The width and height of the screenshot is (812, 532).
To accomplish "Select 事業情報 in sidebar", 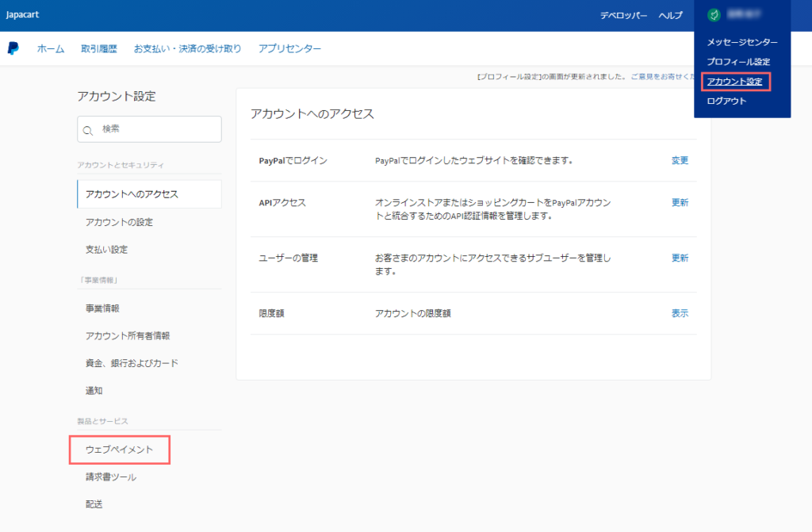I will pyautogui.click(x=102, y=308).
